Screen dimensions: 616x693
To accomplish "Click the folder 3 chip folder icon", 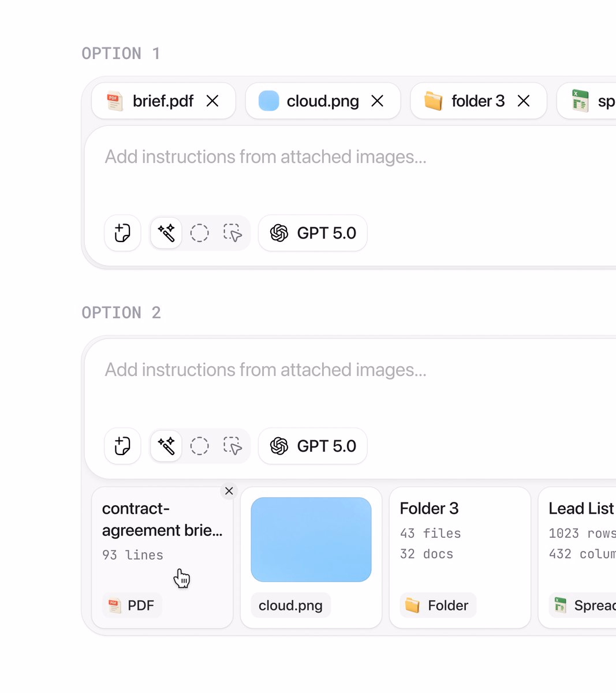I will click(x=433, y=101).
